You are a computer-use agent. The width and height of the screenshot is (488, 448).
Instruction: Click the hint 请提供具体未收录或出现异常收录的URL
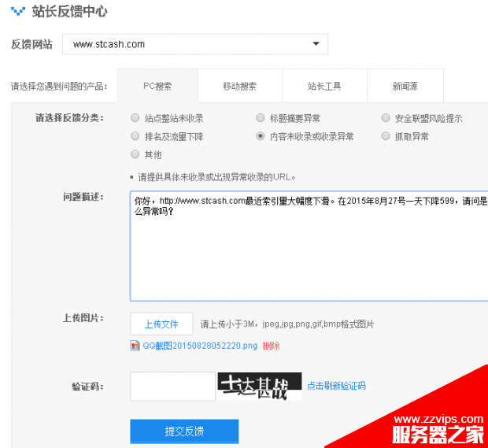tap(217, 177)
